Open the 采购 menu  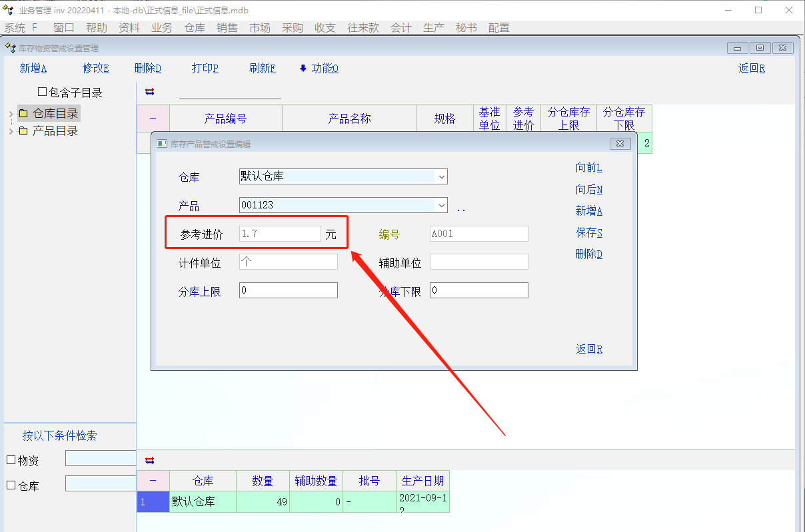(x=292, y=27)
